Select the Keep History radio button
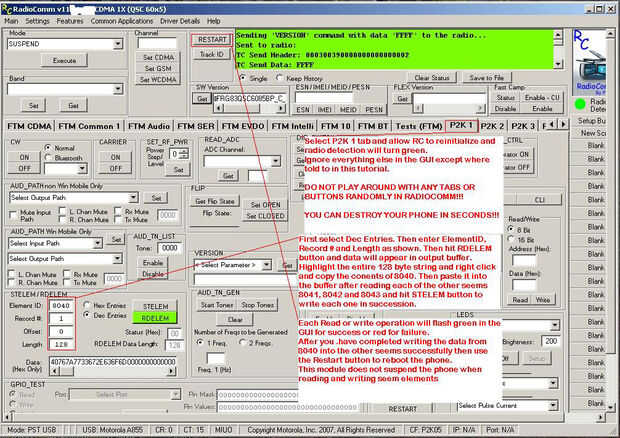Viewport: 620px width, 438px height. (280, 78)
